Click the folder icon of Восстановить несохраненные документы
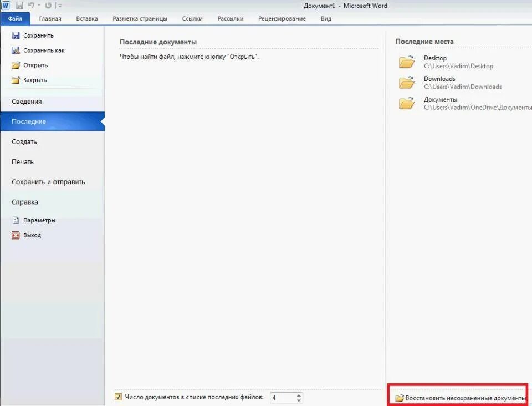The height and width of the screenshot is (406, 532). tap(400, 398)
